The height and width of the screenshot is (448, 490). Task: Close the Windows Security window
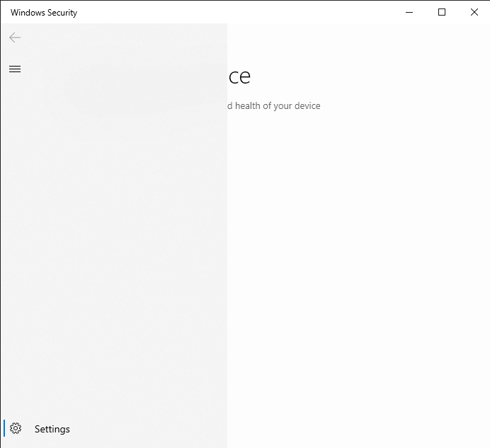474,12
